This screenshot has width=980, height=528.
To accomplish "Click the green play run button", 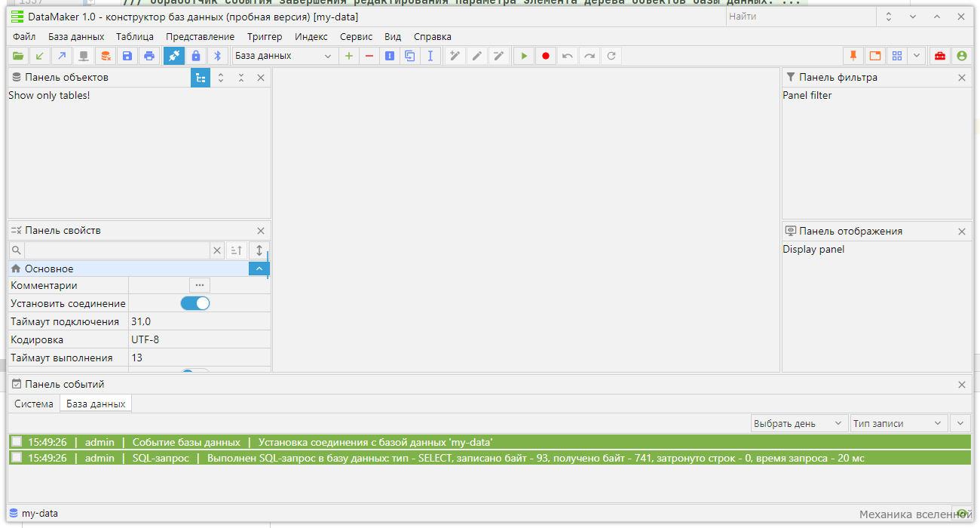I will [524, 56].
